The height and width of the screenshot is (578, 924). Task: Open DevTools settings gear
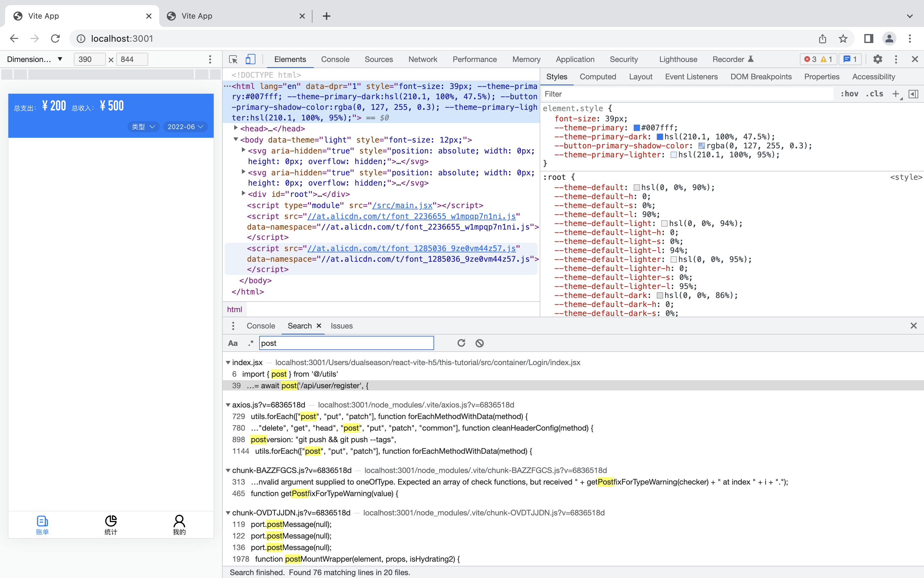[878, 59]
